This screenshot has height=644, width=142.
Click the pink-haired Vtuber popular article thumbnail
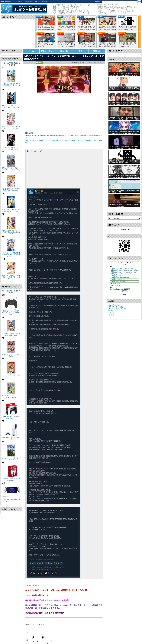(x=124, y=128)
